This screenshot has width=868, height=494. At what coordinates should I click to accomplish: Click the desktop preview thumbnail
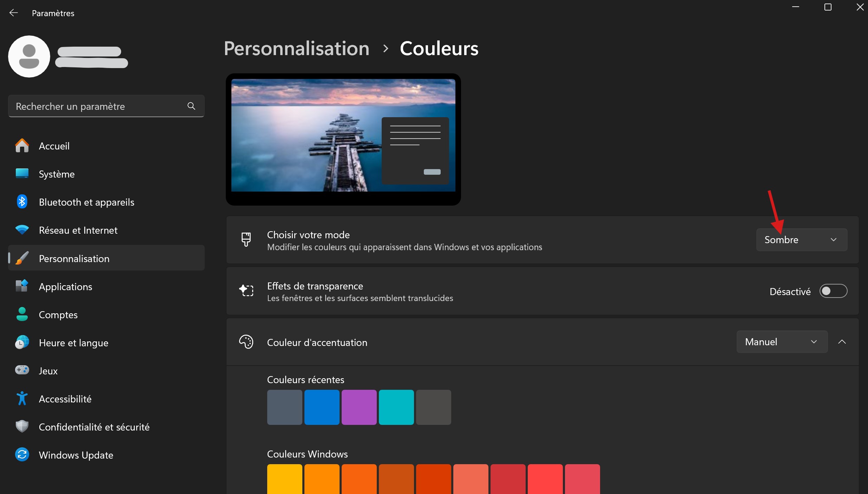coord(343,139)
